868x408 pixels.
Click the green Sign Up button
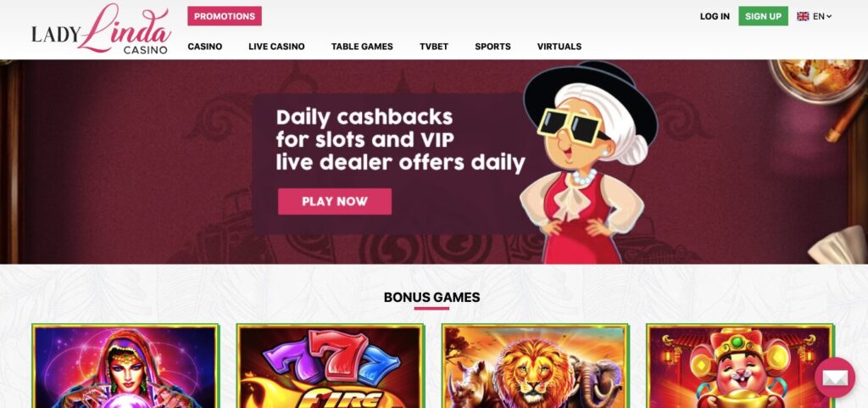(763, 16)
